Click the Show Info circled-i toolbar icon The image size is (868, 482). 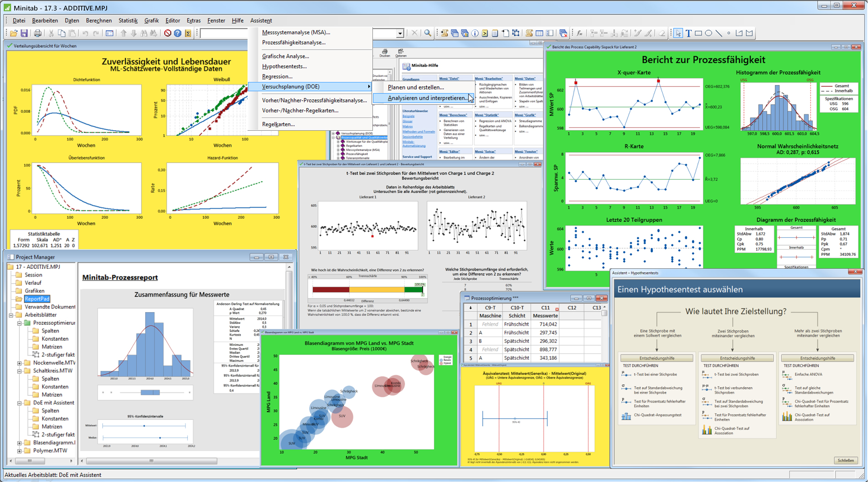point(475,33)
